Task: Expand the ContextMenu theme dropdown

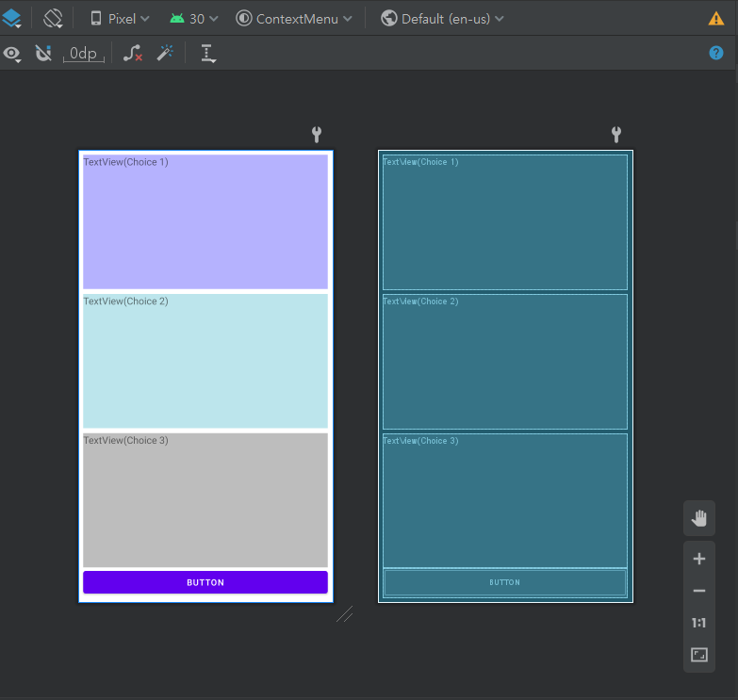Action: tap(294, 19)
